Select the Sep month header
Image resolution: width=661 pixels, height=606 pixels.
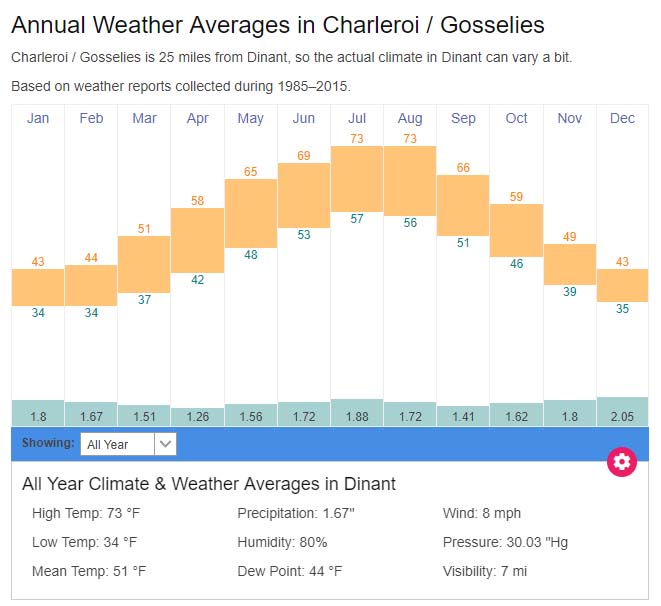click(463, 118)
